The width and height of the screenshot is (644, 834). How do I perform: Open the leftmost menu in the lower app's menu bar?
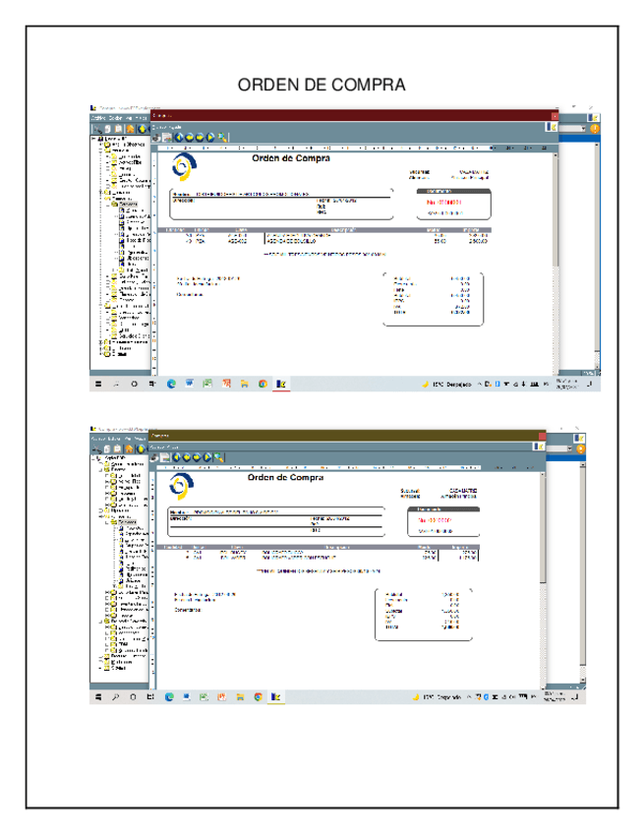[x=97, y=437]
